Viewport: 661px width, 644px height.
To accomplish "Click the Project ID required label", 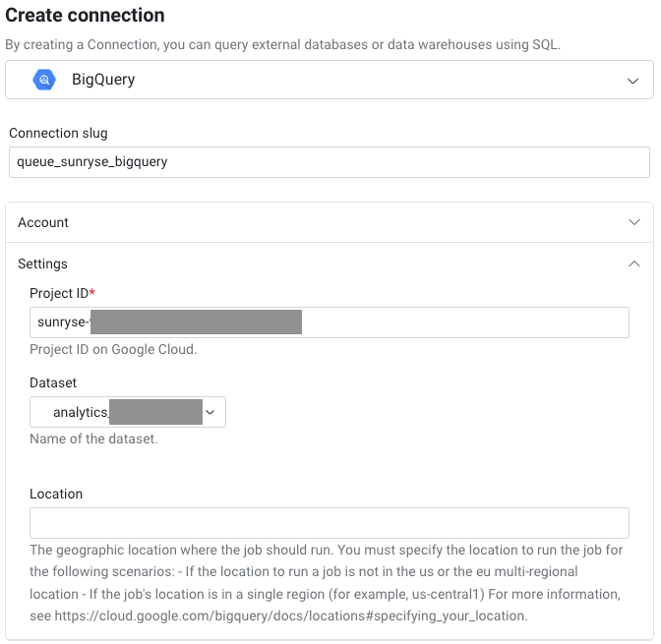I will 62,293.
